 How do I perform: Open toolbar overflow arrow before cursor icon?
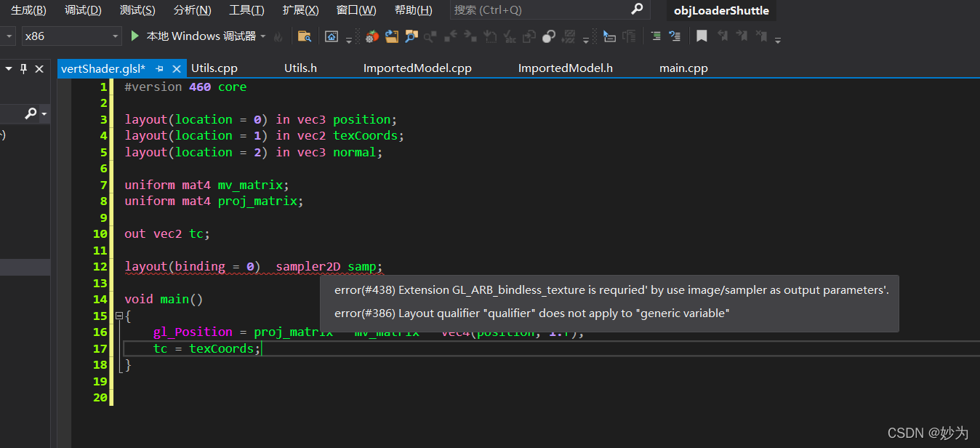tap(586, 39)
